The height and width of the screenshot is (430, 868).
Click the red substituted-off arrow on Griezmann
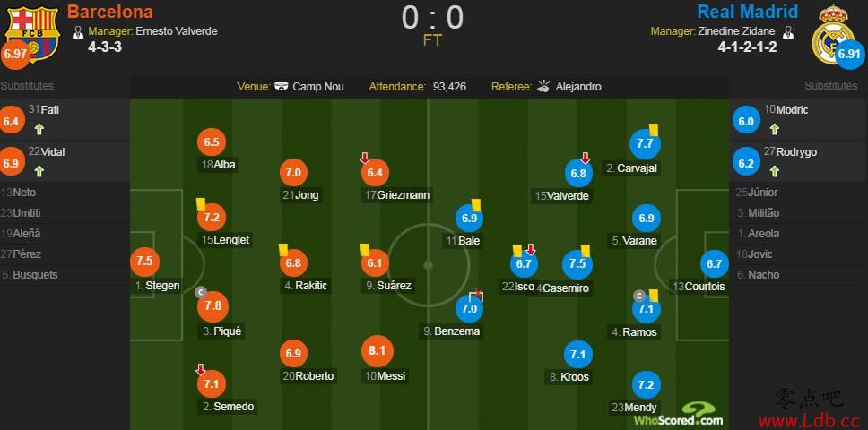(x=364, y=159)
